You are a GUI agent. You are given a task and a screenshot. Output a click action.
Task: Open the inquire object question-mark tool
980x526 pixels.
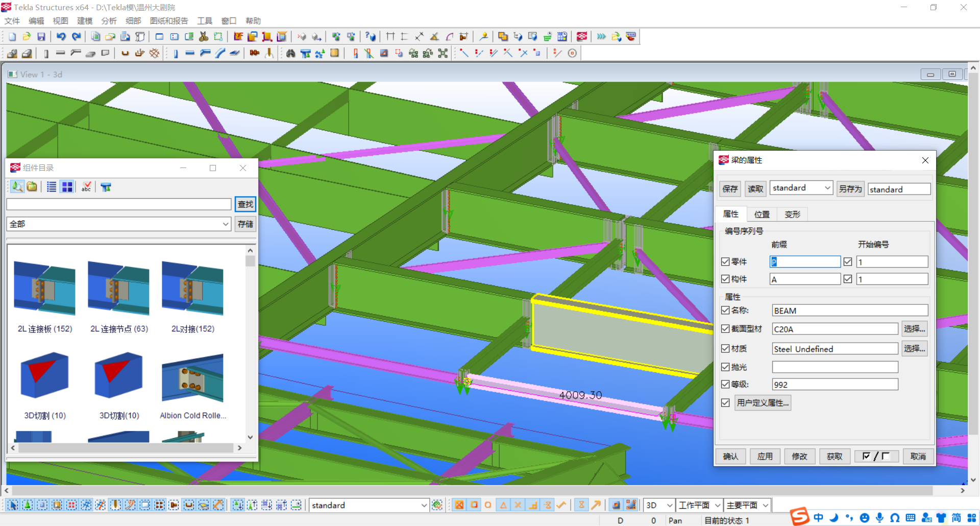click(x=371, y=37)
